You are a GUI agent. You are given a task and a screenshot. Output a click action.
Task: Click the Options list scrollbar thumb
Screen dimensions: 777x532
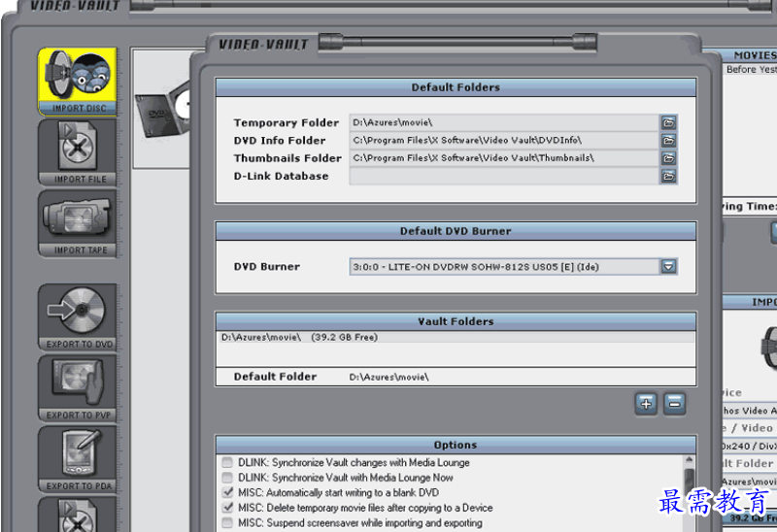click(x=689, y=481)
